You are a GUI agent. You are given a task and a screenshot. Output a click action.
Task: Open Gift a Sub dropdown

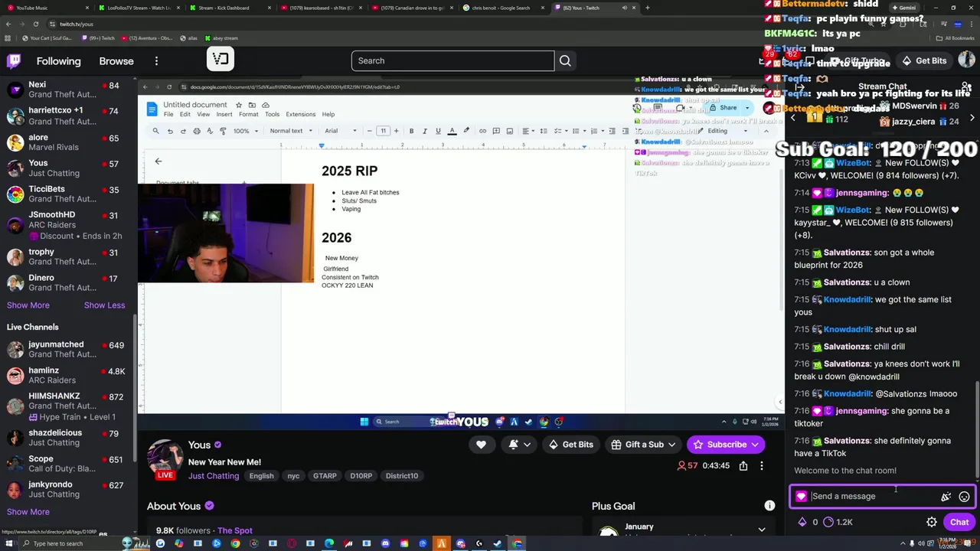point(644,445)
